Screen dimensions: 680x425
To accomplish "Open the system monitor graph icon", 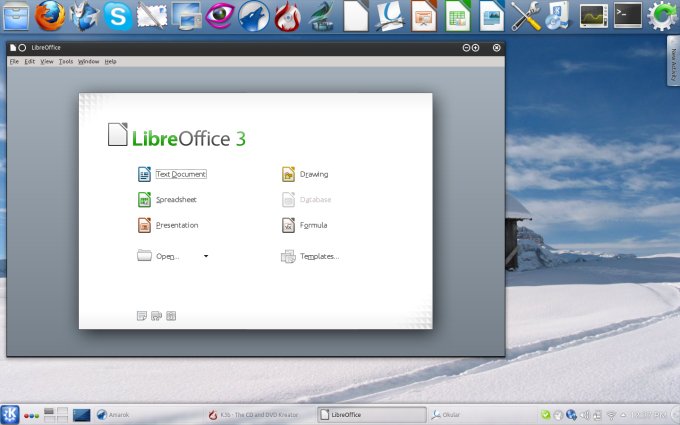I will click(594, 16).
